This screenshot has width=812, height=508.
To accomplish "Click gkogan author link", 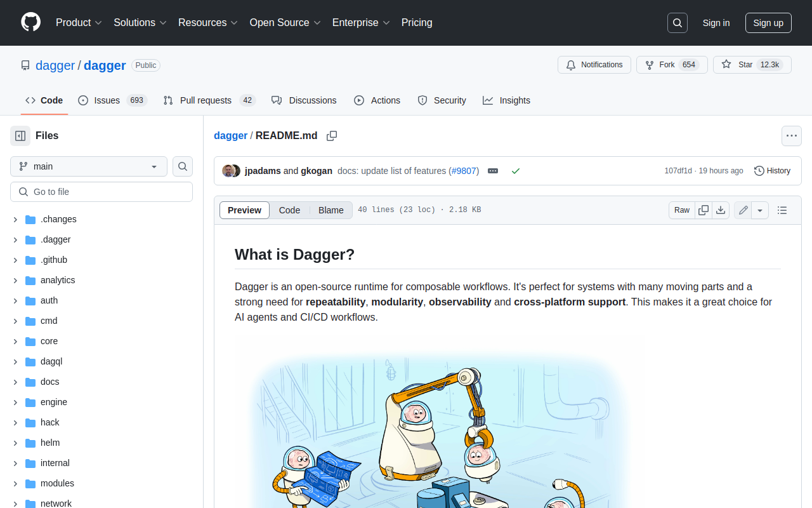I will pyautogui.click(x=317, y=171).
